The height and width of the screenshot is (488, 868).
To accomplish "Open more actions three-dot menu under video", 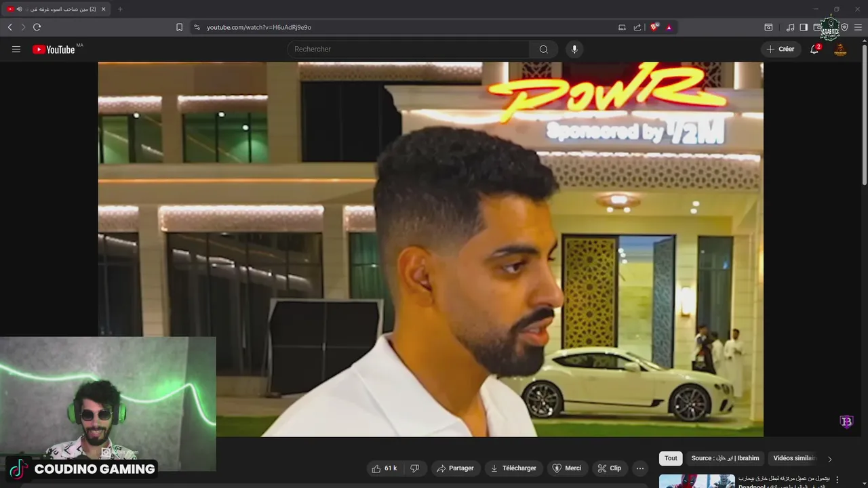I will pos(639,468).
